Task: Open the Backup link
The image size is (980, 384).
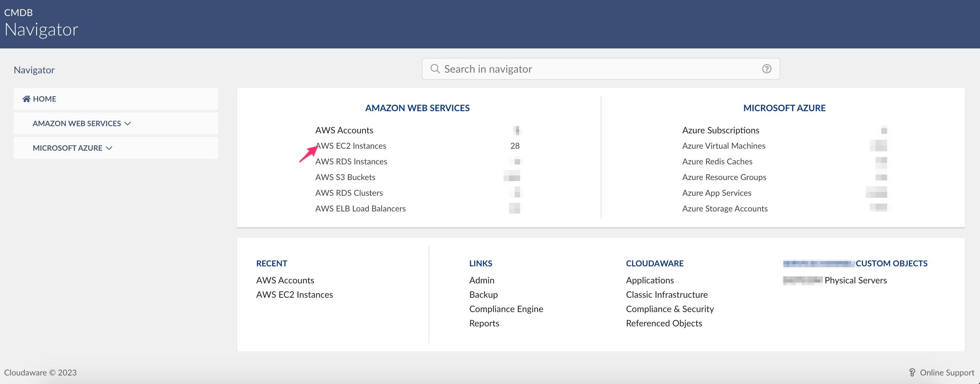Action: click(483, 295)
